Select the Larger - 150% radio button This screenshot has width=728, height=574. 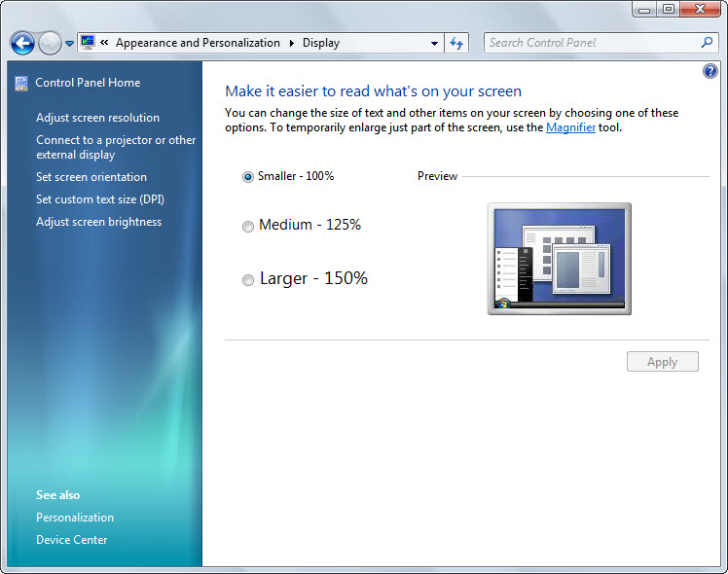click(248, 280)
